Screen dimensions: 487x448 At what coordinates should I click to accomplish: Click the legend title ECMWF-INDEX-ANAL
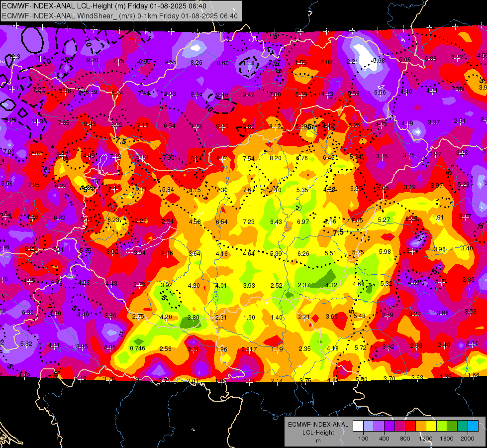coord(318,425)
